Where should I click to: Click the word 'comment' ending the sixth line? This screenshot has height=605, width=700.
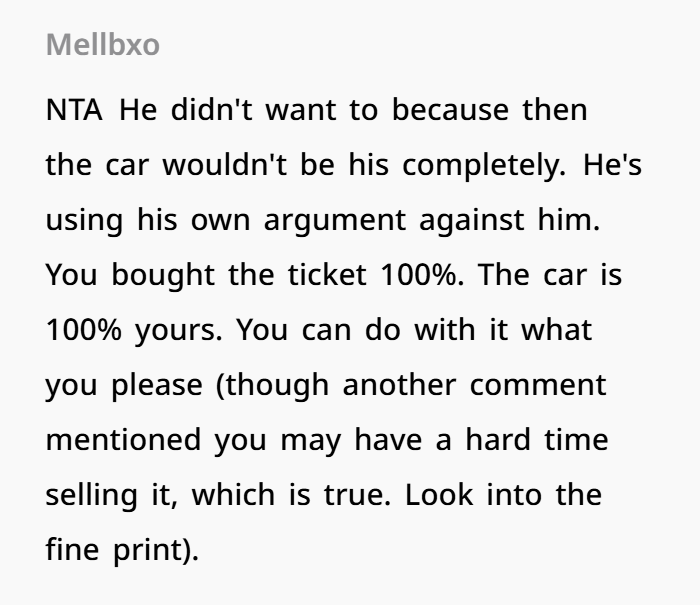coord(538,385)
